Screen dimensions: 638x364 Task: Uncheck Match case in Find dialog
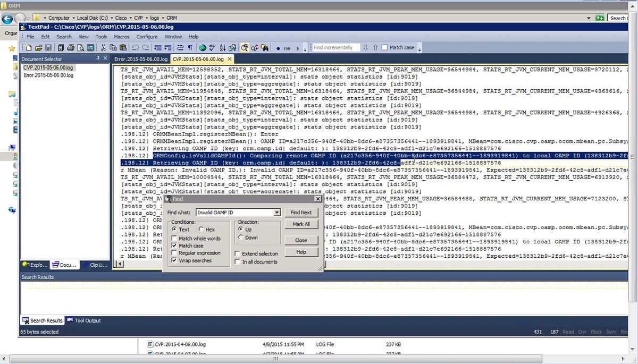point(174,246)
